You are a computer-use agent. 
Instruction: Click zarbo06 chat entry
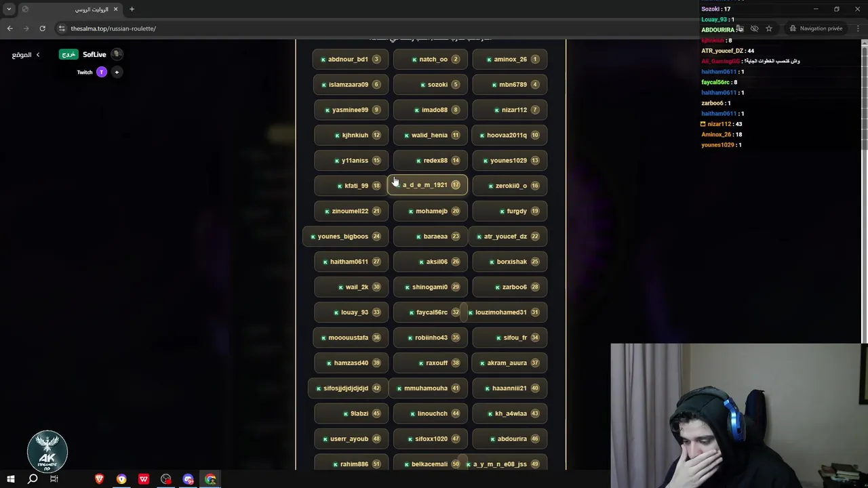[716, 103]
